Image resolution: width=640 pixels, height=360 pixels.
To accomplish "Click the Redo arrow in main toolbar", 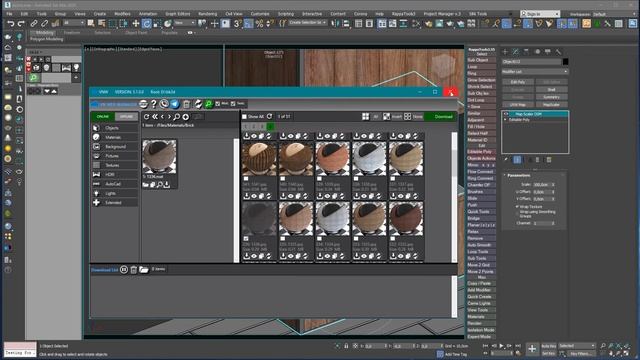I will (x=21, y=24).
